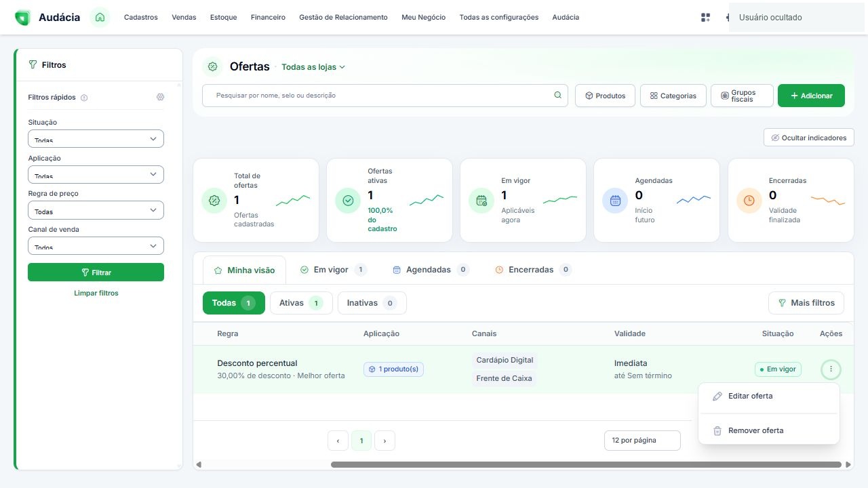Open the Canal de venda dropdown
The height and width of the screenshot is (488, 868).
96,246
